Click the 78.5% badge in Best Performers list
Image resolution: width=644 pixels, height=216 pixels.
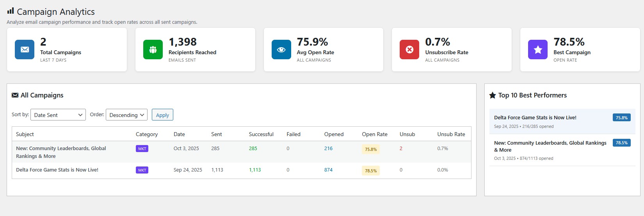point(621,143)
